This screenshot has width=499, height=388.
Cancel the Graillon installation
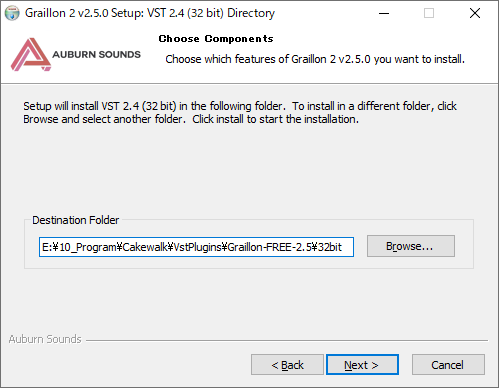pyautogui.click(x=448, y=365)
